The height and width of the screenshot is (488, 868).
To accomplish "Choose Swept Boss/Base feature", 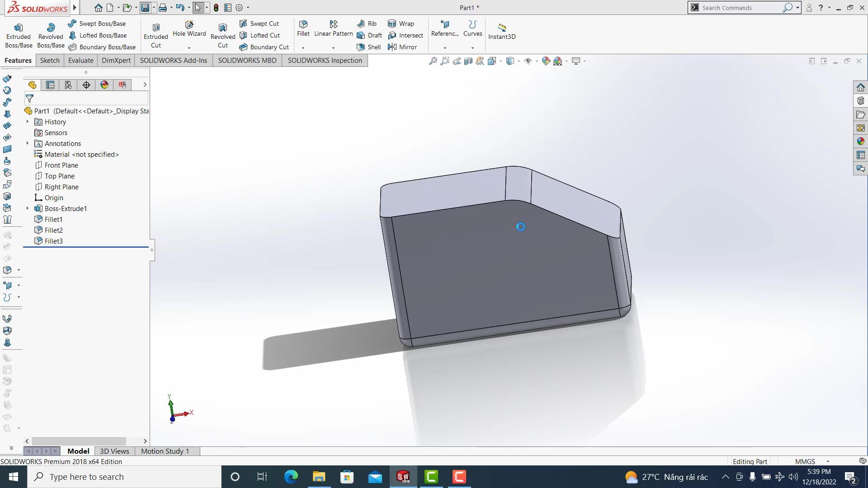I will click(x=97, y=23).
